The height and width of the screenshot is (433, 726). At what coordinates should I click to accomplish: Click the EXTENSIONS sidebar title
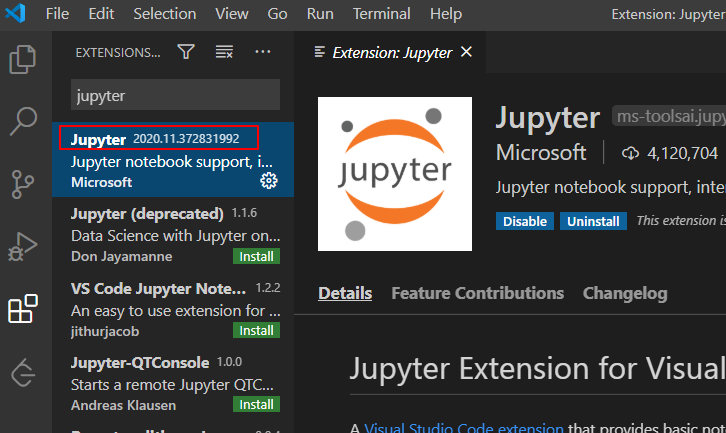118,53
